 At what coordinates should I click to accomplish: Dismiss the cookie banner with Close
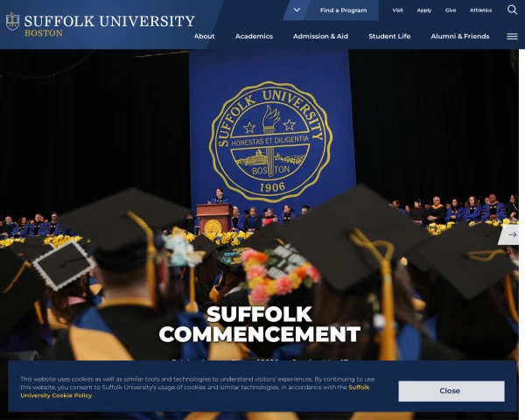point(451,391)
